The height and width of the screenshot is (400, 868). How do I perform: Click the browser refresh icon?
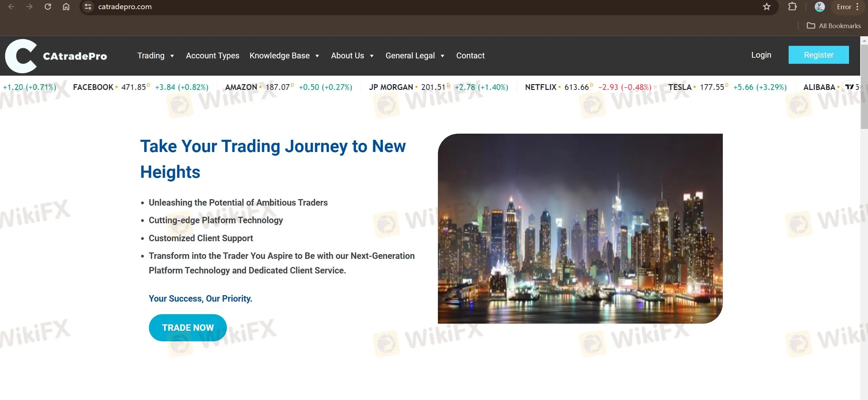coord(48,7)
